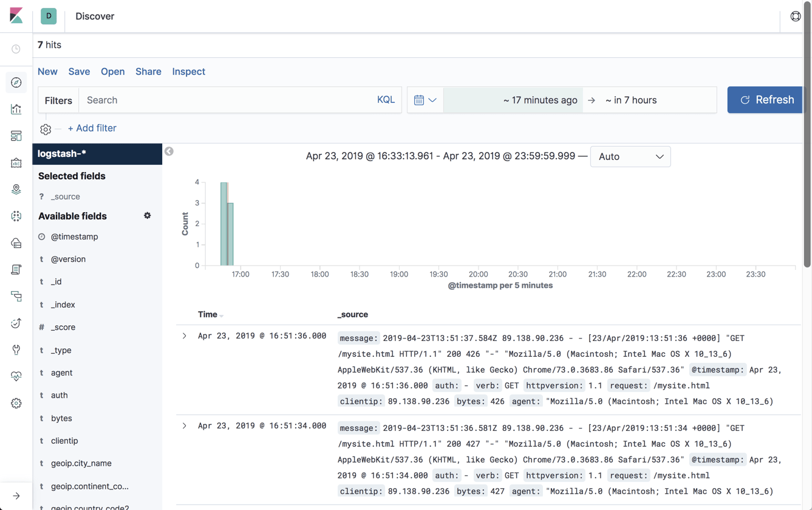812x510 pixels.
Task: Select the _index field
Action: pos(63,305)
